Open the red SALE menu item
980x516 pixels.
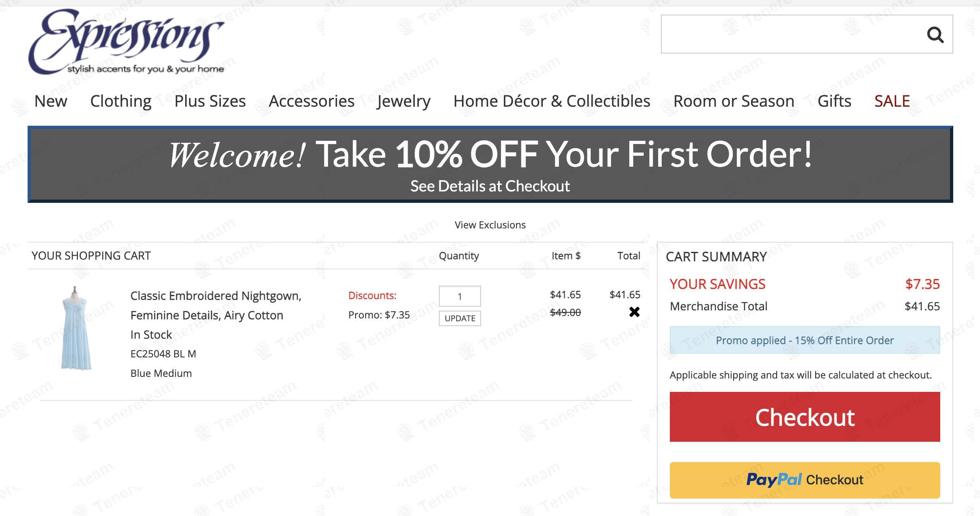click(892, 101)
